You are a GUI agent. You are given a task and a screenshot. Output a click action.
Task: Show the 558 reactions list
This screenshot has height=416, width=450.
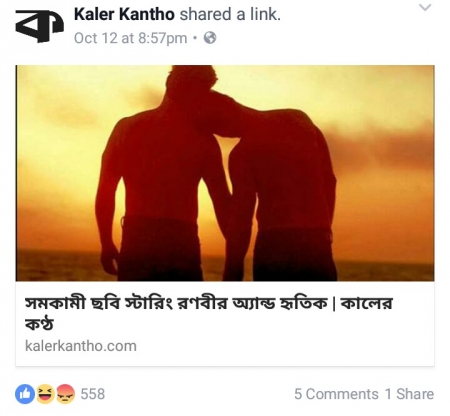coord(93,394)
